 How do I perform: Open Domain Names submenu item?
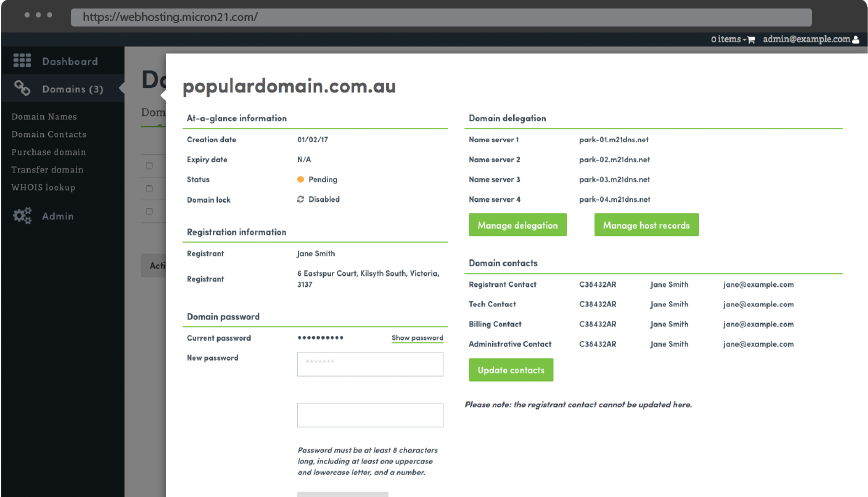point(44,117)
